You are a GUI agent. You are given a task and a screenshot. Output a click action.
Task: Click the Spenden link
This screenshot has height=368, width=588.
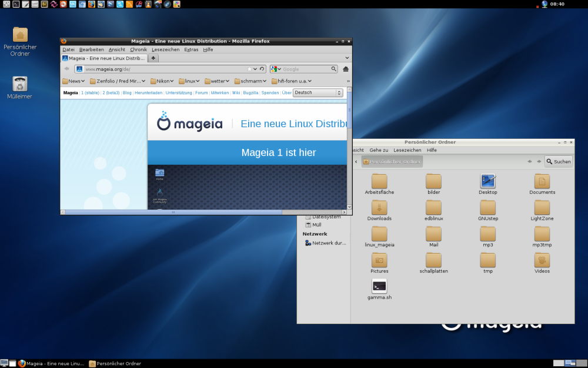(270, 93)
